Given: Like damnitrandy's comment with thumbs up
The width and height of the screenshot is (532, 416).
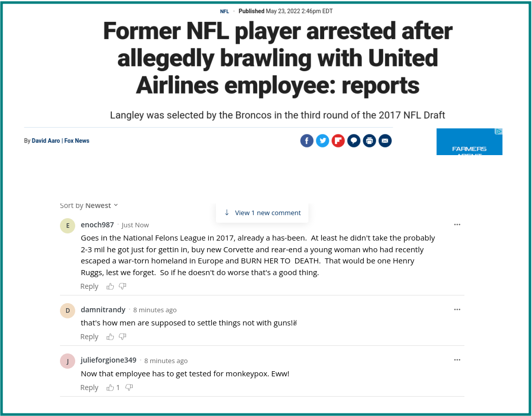Looking at the screenshot, I should click(110, 337).
